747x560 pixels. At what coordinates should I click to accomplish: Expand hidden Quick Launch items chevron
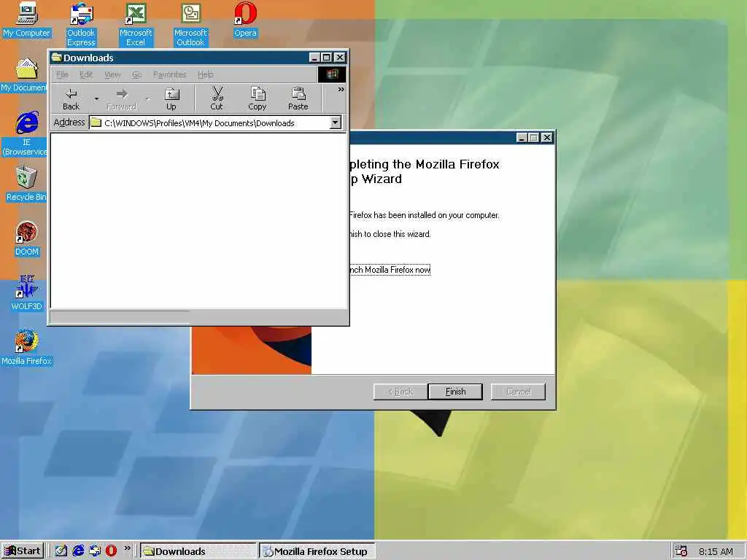click(x=127, y=548)
